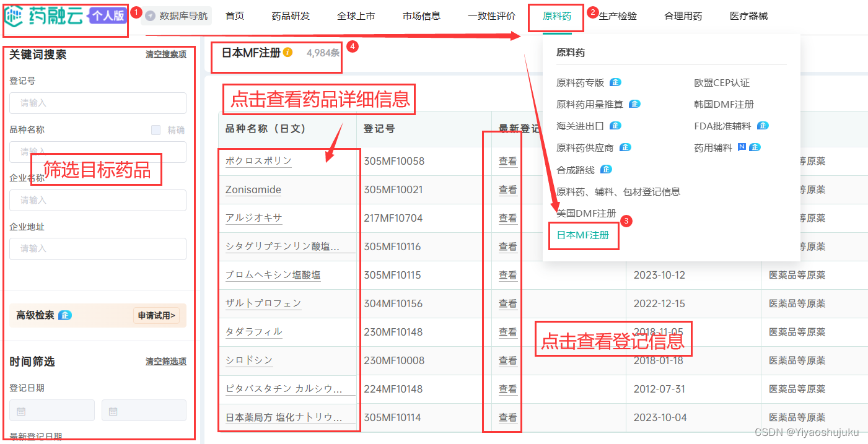Select 原料药用量推算 entry

pos(590,104)
